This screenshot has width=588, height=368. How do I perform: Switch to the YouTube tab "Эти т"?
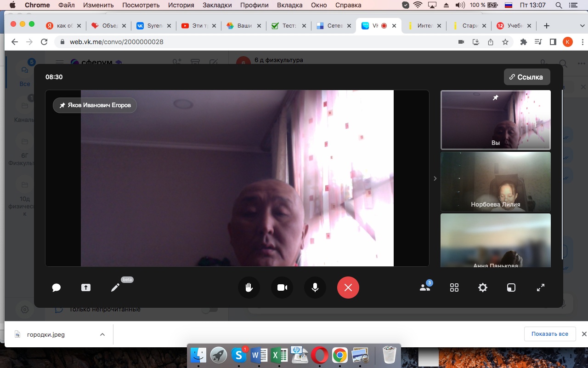pyautogui.click(x=198, y=26)
